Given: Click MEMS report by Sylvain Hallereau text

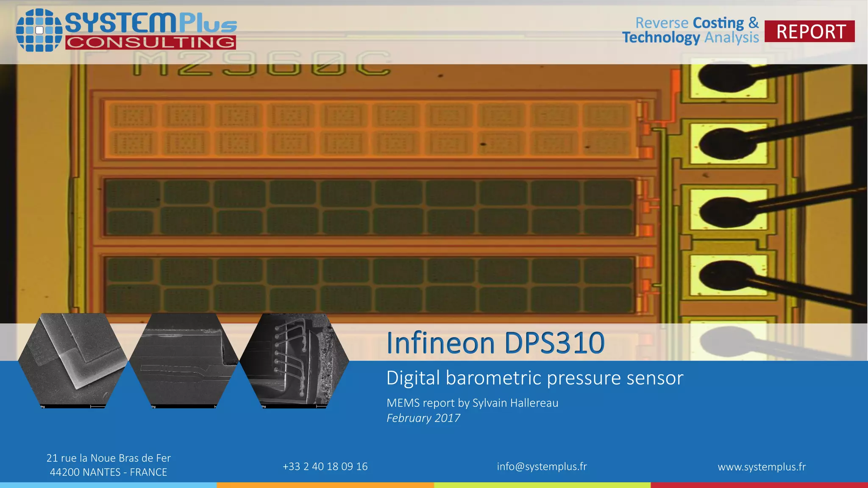Looking at the screenshot, I should pos(472,403).
